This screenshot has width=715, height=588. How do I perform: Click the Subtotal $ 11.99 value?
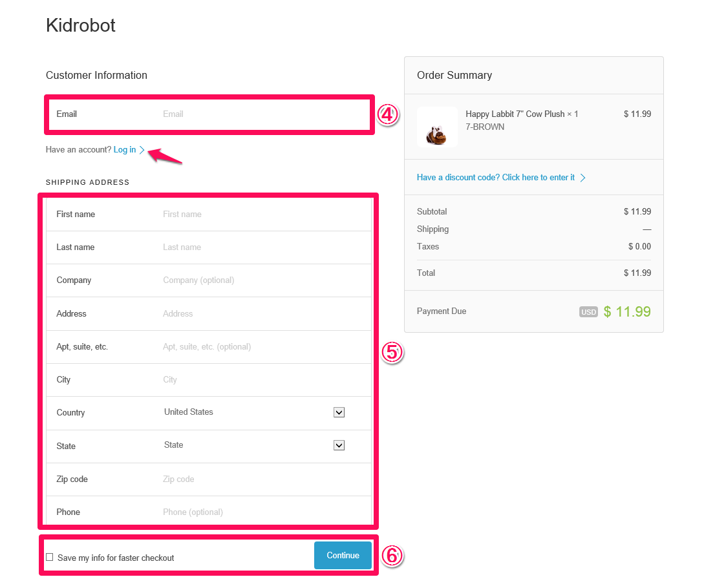click(x=637, y=211)
